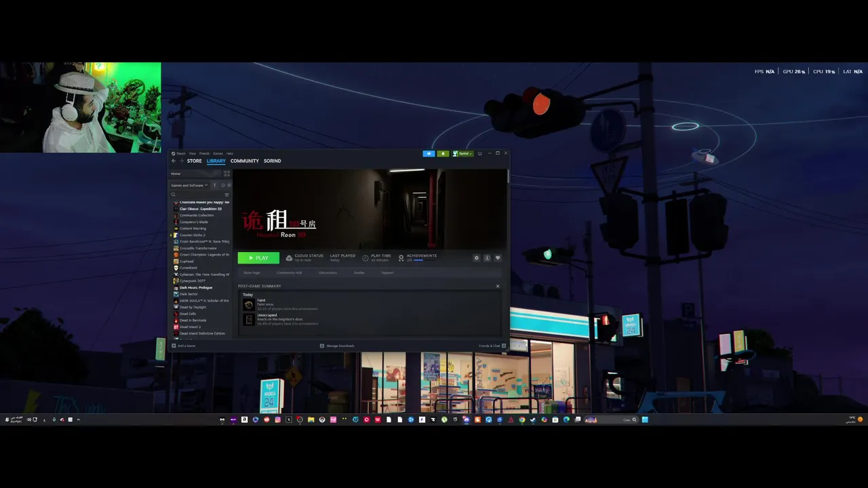Expand the Sorind account dropdown
The width and height of the screenshot is (868, 488).
tap(463, 153)
